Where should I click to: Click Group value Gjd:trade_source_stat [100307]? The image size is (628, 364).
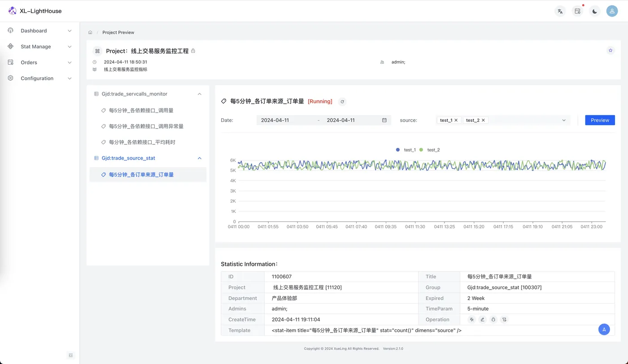pos(504,287)
